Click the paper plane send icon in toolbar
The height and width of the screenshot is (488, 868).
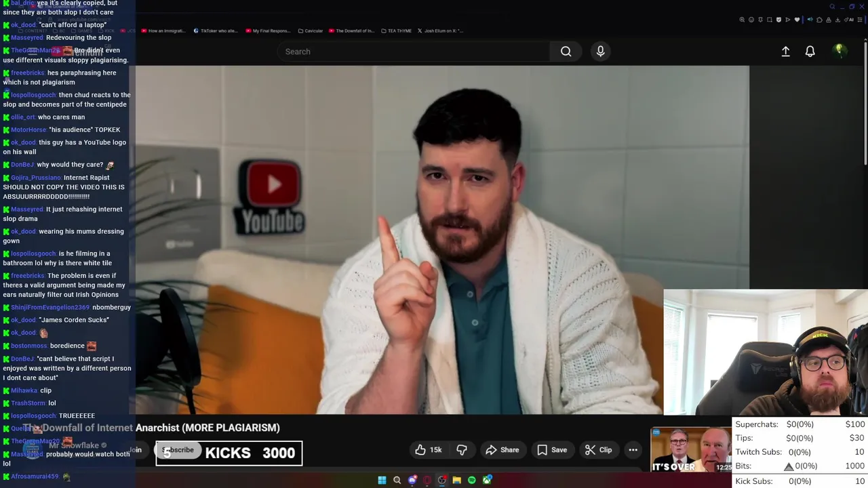click(x=788, y=20)
